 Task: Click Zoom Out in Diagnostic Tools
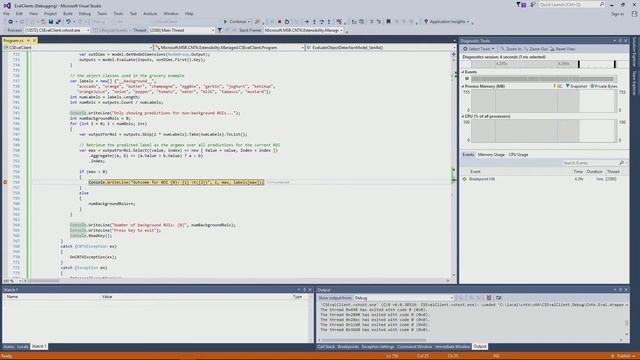[x=536, y=49]
